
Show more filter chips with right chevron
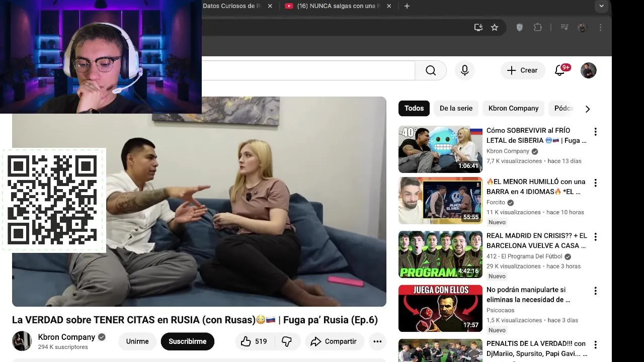click(588, 109)
